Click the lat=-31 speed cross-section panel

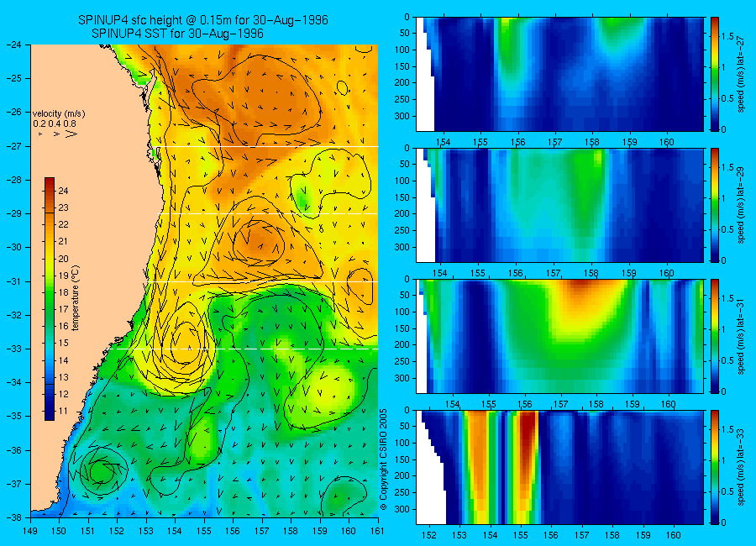[559, 336]
